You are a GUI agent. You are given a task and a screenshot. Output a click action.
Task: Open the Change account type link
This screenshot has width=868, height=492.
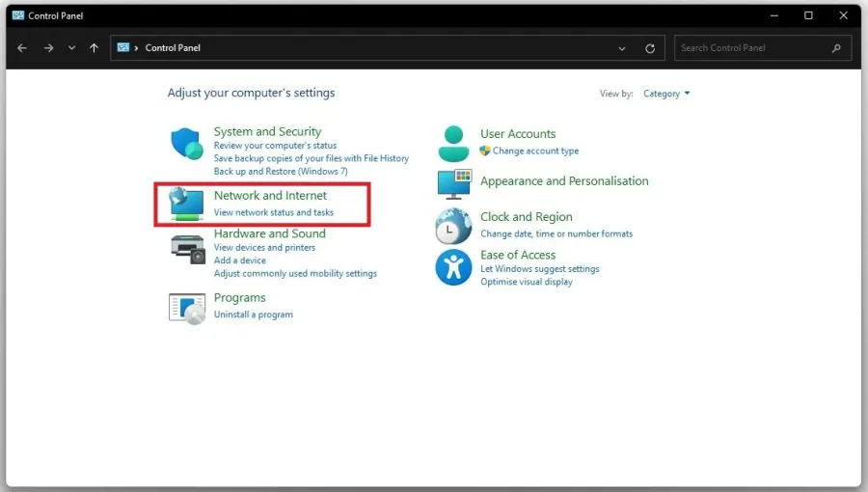(x=535, y=150)
